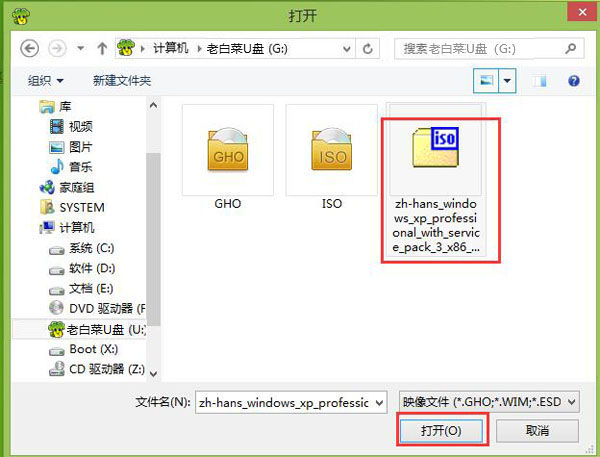
Task: Toggle the preview pane icon
Action: point(540,81)
